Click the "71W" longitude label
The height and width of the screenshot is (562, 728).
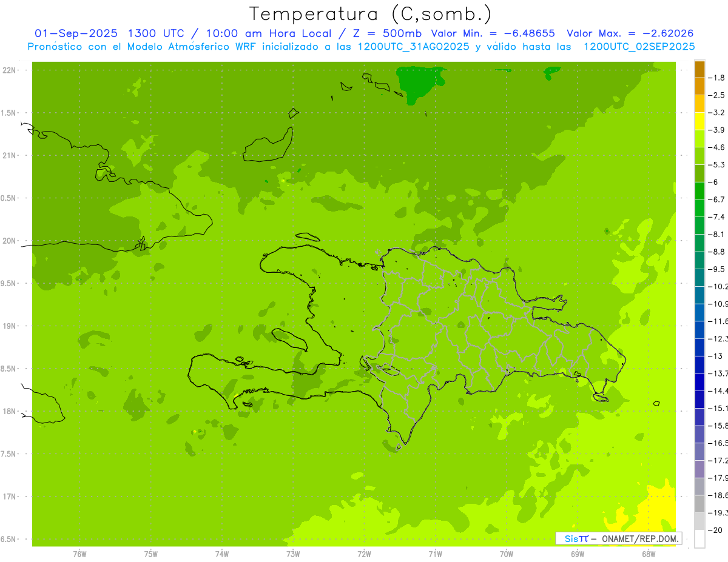435,554
